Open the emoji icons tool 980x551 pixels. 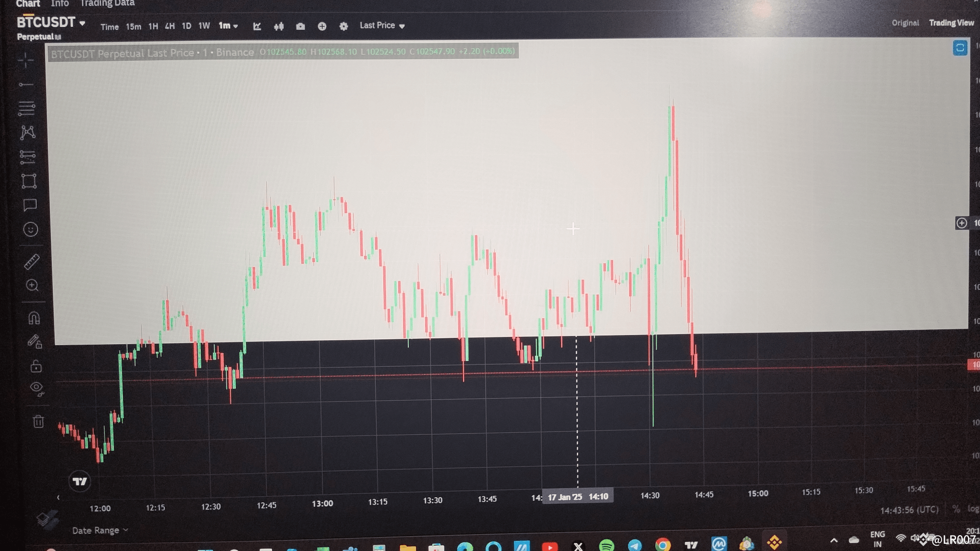point(31,229)
